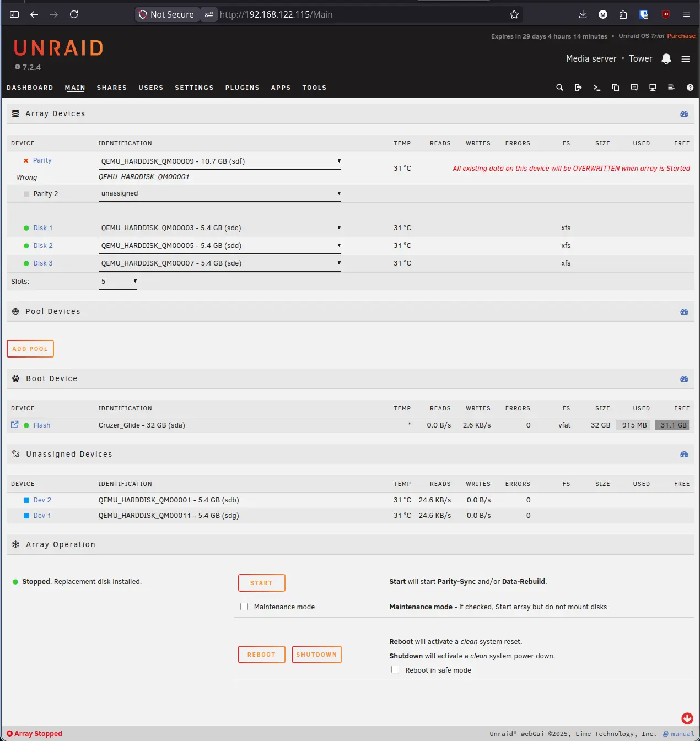Image resolution: width=700 pixels, height=741 pixels.
Task: Open the web terminal icon
Action: (x=597, y=88)
